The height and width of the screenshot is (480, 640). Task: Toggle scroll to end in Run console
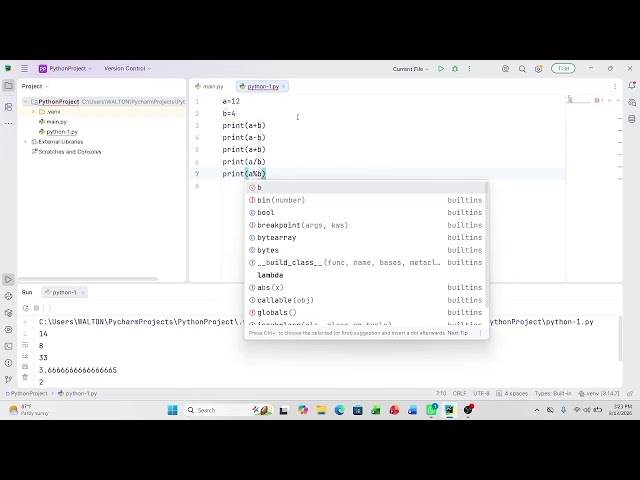(25, 356)
